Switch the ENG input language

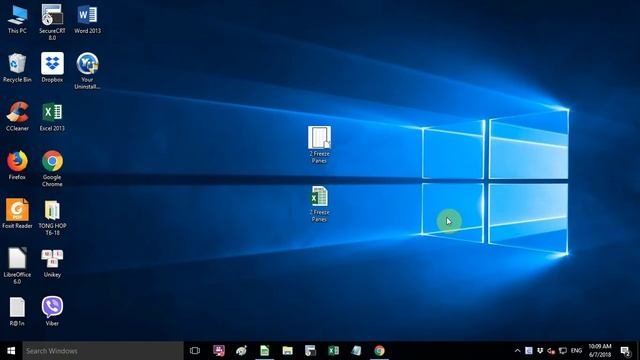pyautogui.click(x=576, y=351)
